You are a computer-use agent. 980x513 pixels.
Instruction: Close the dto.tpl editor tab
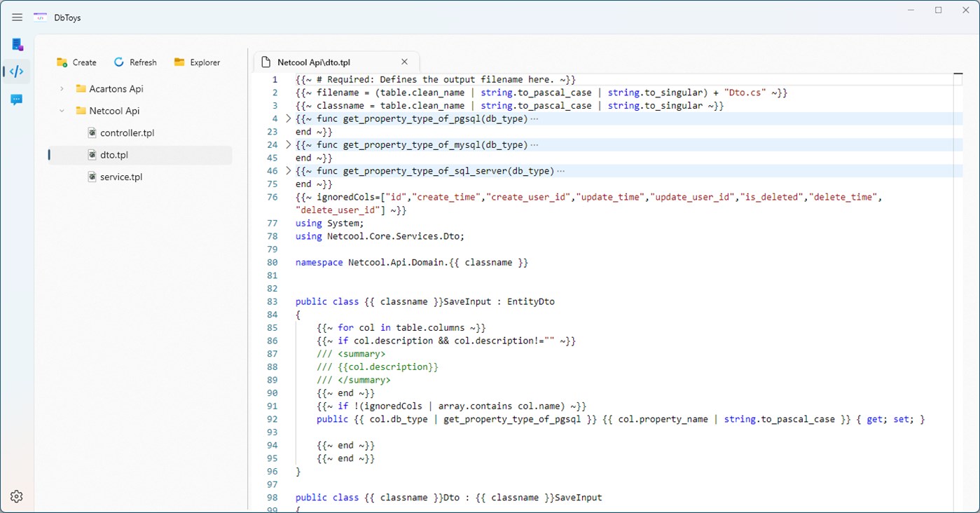tap(404, 62)
